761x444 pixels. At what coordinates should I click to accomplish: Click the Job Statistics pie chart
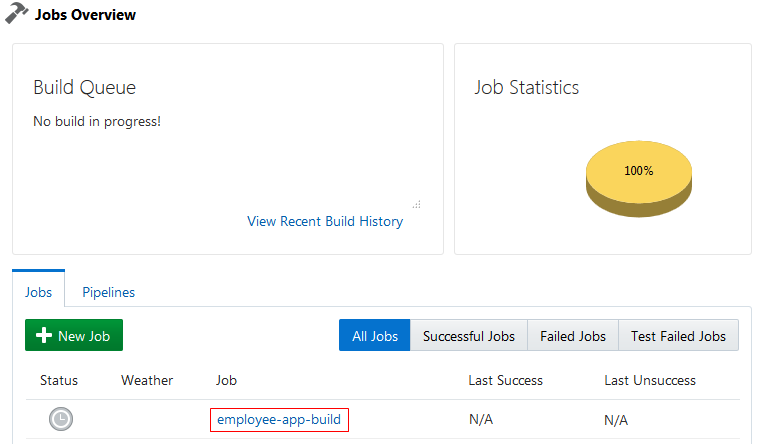(x=639, y=177)
